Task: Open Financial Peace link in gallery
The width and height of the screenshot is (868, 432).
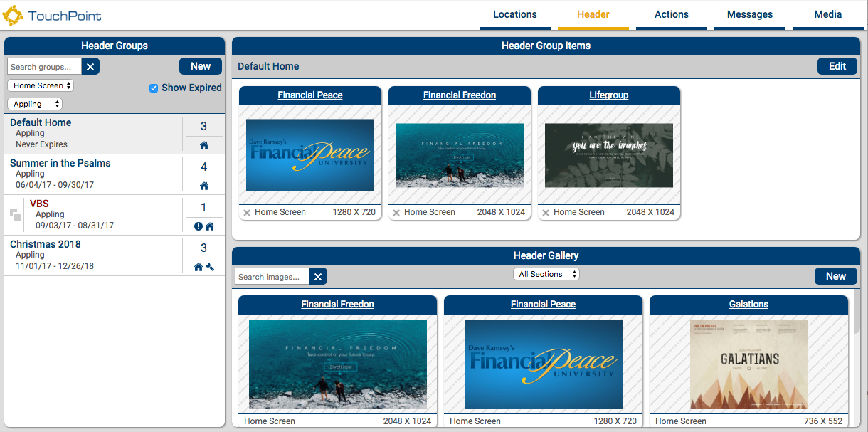Action: 543,305
